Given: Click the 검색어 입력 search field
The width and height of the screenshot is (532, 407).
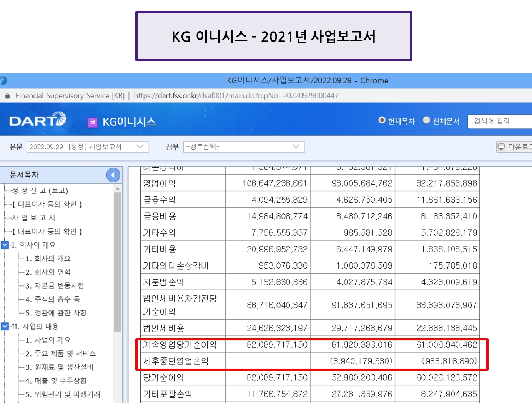Looking at the screenshot, I should click(x=500, y=122).
